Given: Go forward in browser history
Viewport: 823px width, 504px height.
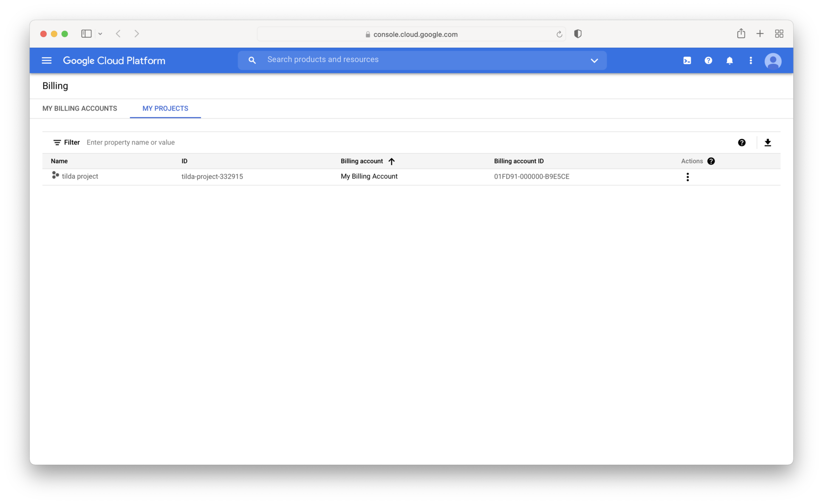Looking at the screenshot, I should coord(137,34).
